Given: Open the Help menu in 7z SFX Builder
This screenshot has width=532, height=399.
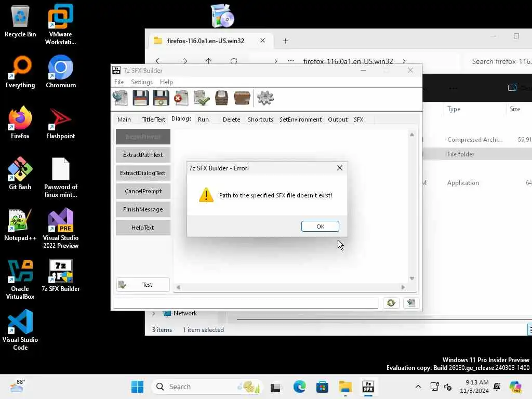Looking at the screenshot, I should click(x=166, y=82).
